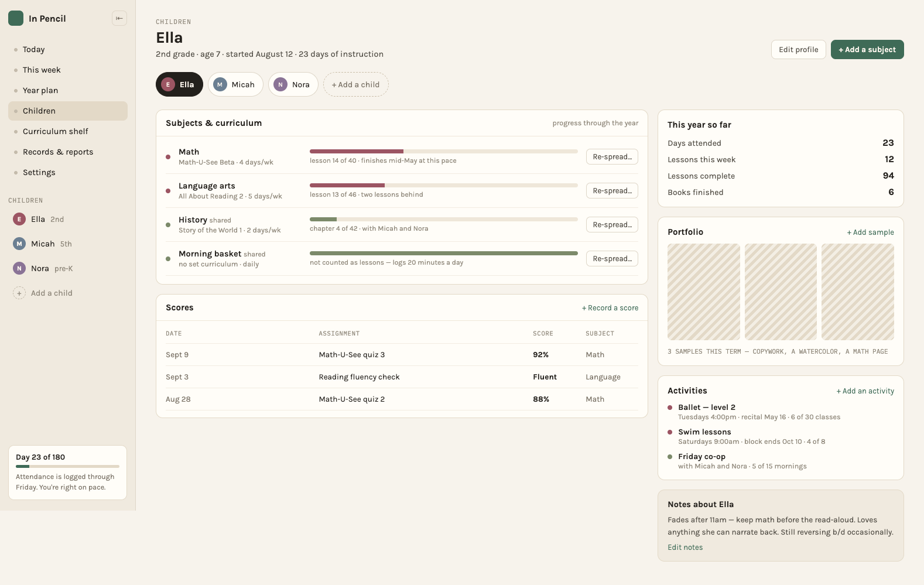Open Today in the sidebar
This screenshot has height=585, width=924.
tap(68, 49)
